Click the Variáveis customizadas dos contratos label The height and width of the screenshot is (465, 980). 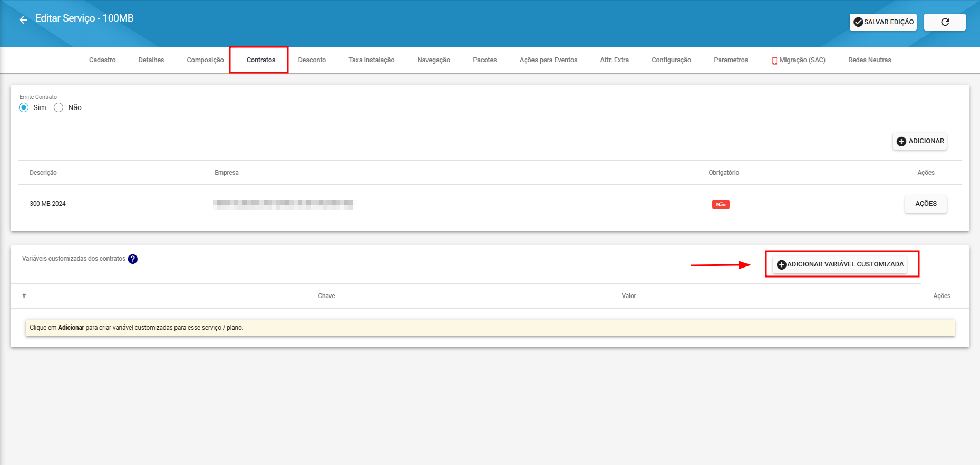(74, 259)
